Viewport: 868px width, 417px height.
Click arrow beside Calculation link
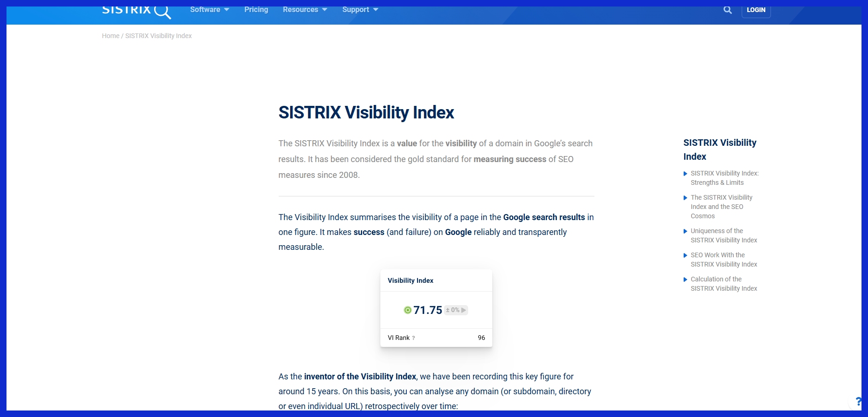[685, 280]
